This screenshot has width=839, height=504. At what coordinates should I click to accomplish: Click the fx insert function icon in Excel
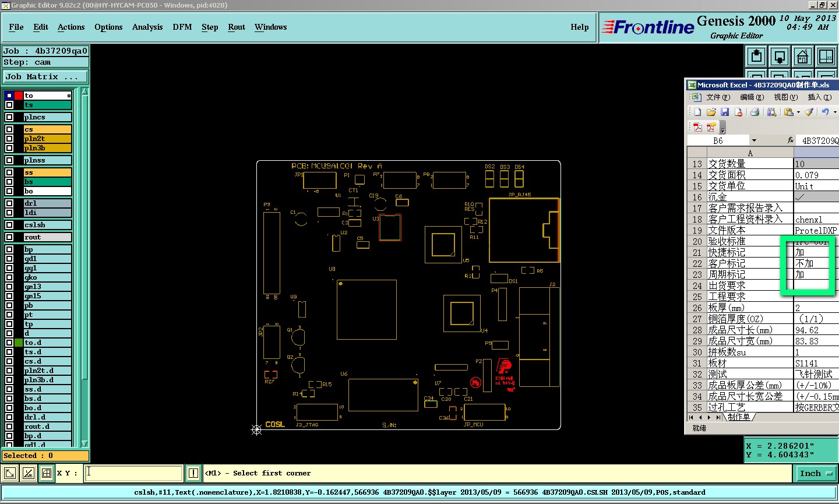(x=791, y=140)
